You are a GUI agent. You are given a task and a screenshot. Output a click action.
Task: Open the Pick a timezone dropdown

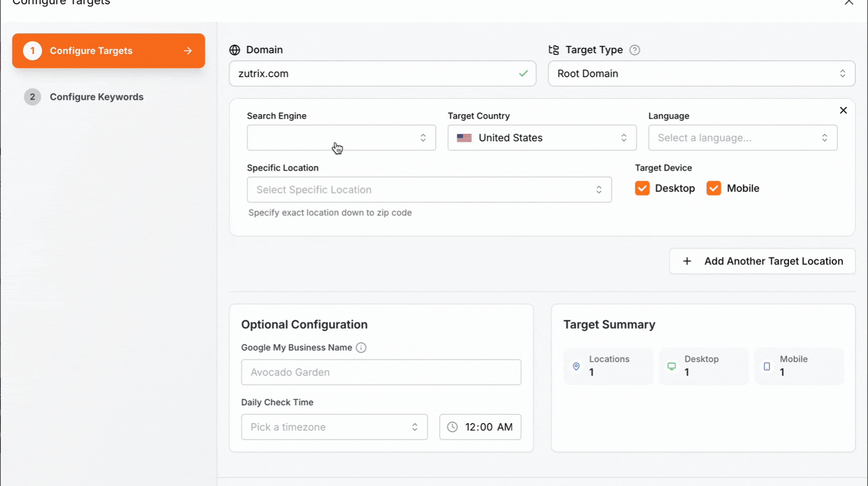click(x=334, y=427)
